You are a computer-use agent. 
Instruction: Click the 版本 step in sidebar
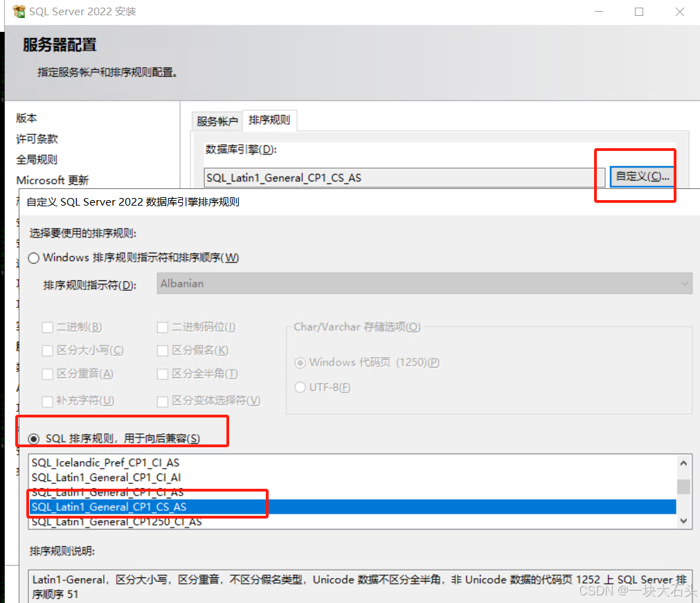pos(26,118)
